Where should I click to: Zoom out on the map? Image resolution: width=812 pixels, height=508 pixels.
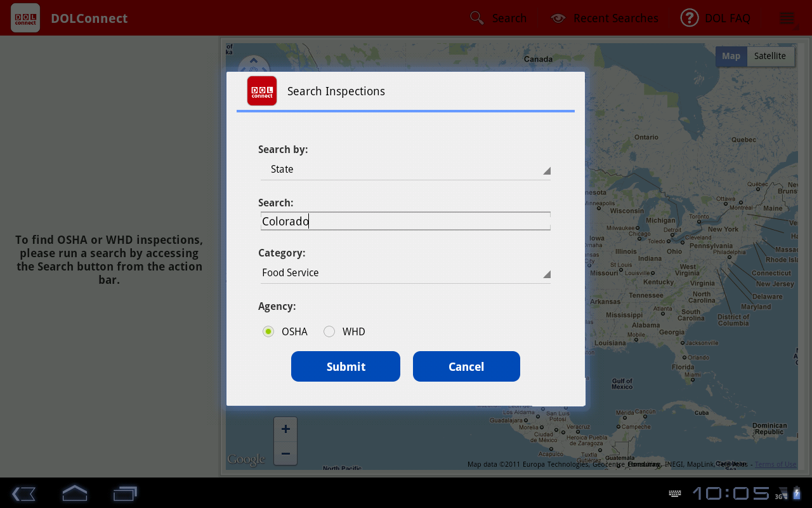click(285, 453)
